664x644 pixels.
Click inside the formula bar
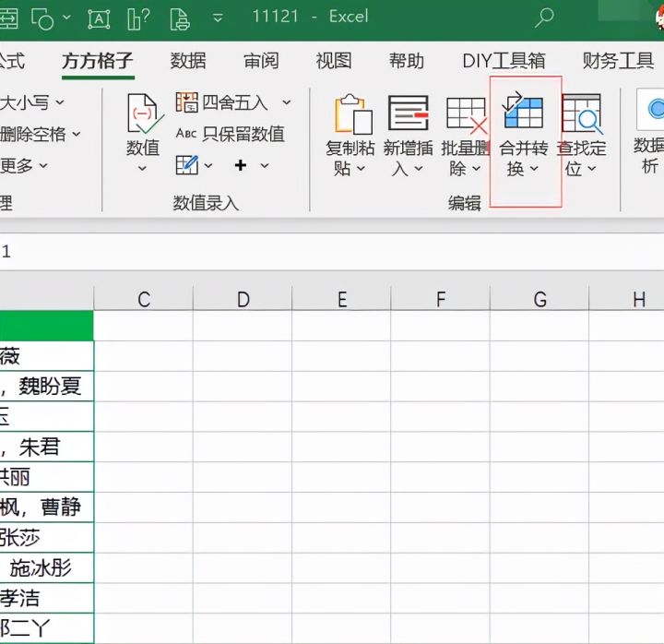point(332,252)
